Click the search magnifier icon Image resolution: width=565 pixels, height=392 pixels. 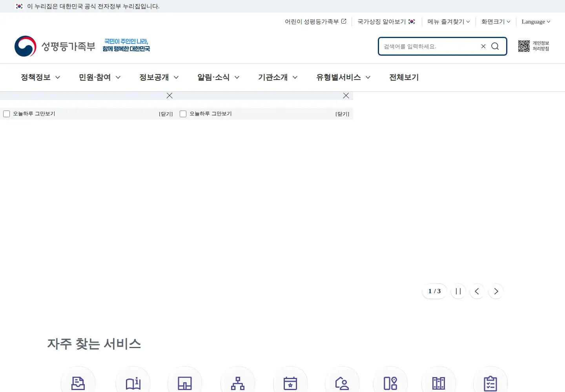[495, 46]
